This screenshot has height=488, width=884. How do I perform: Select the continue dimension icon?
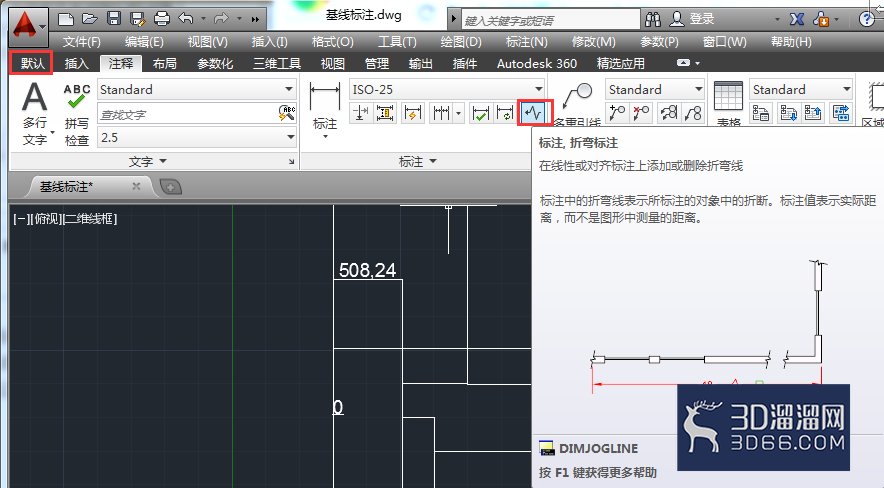(441, 113)
